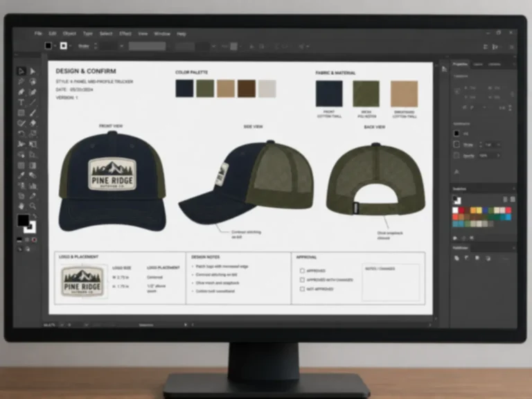Choose the Magic Wand tool
This screenshot has height=399, width=532.
(x=21, y=82)
